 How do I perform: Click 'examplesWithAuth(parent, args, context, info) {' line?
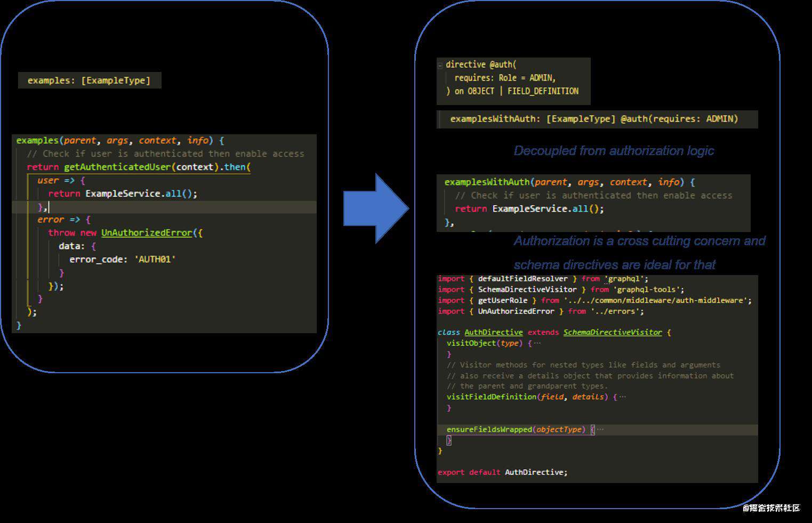click(x=569, y=182)
